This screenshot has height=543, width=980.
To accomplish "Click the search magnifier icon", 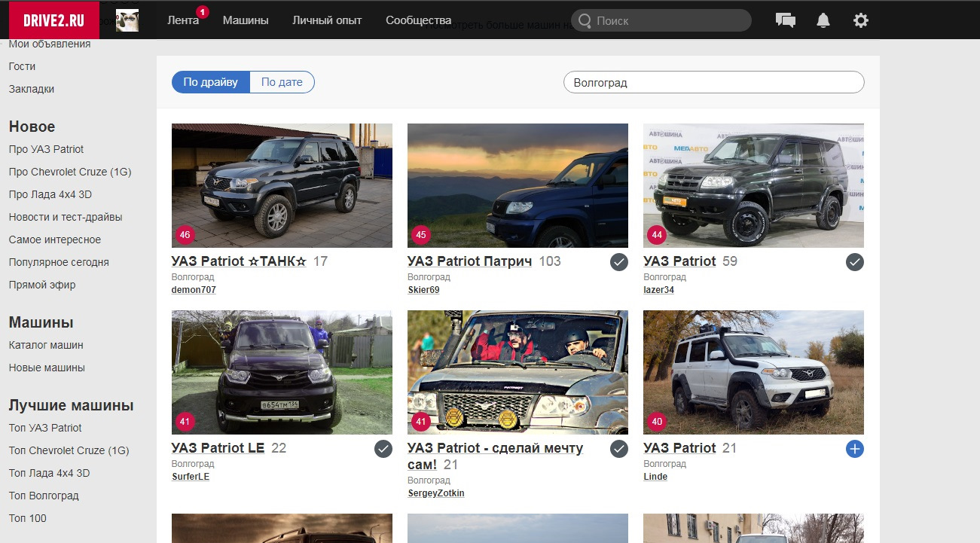I will pyautogui.click(x=584, y=20).
